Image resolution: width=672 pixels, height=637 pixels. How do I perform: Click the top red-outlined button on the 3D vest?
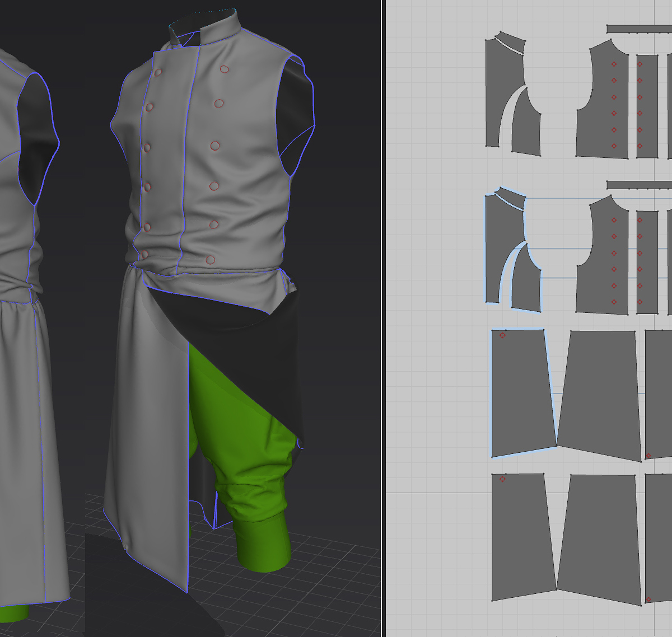[225, 69]
